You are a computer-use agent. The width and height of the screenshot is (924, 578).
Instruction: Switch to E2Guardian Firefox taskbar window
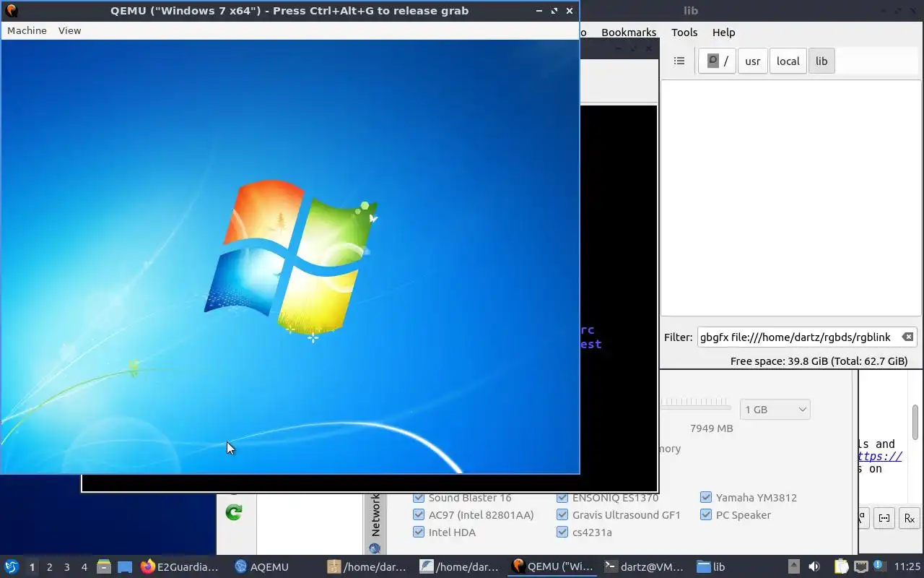(180, 567)
